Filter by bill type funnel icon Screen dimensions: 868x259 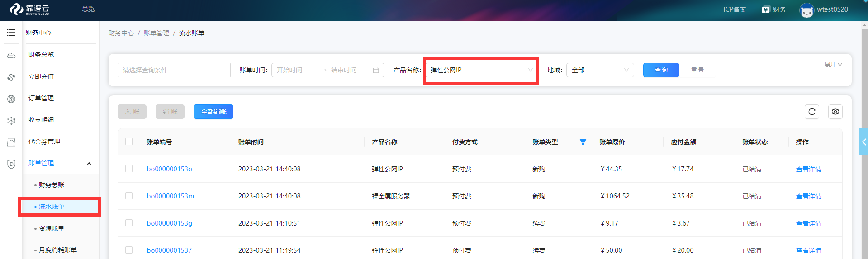click(x=583, y=142)
